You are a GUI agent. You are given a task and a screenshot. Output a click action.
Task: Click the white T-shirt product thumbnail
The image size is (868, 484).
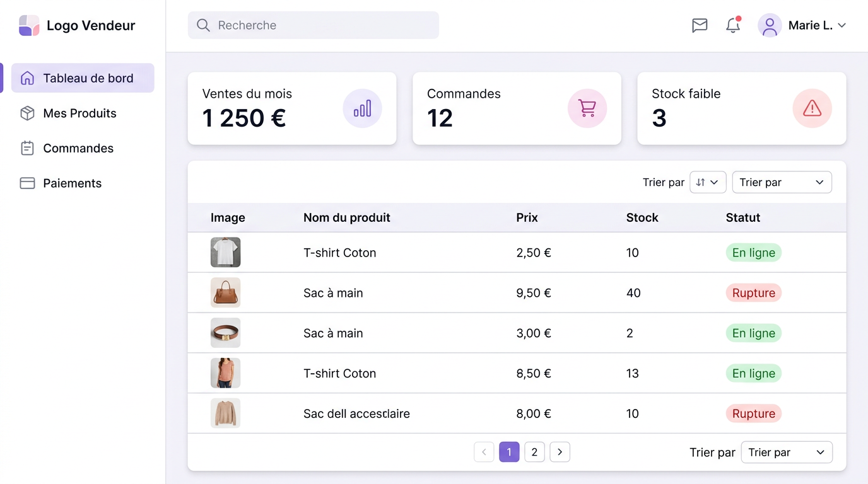(x=225, y=252)
